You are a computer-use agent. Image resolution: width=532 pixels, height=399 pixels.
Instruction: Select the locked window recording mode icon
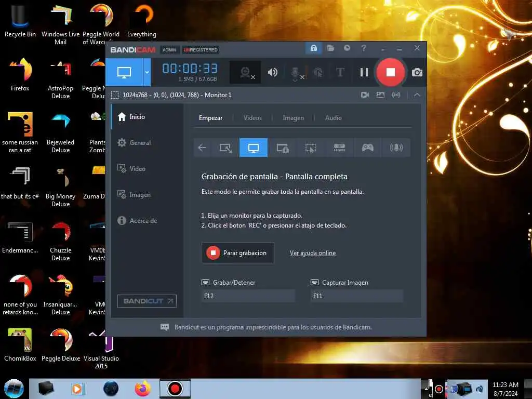coord(282,148)
